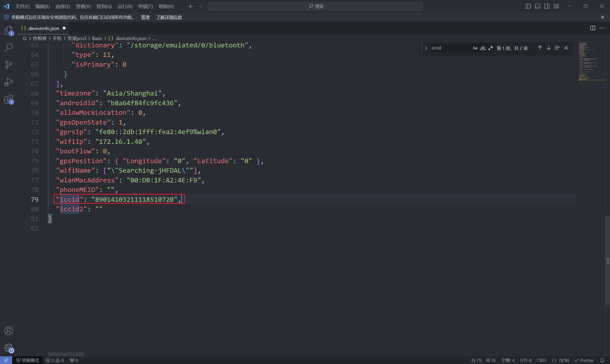
Task: Open the 帮助(H) menu
Action: click(x=166, y=6)
